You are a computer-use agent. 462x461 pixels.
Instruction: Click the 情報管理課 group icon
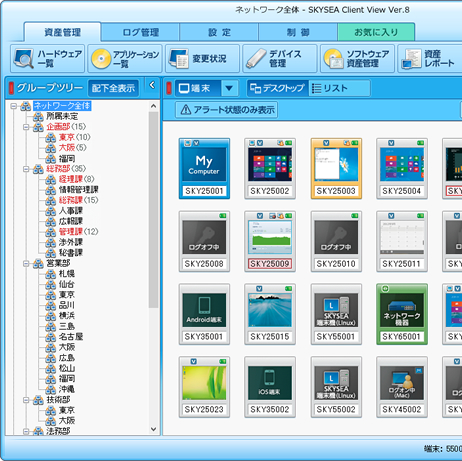[x=51, y=190]
